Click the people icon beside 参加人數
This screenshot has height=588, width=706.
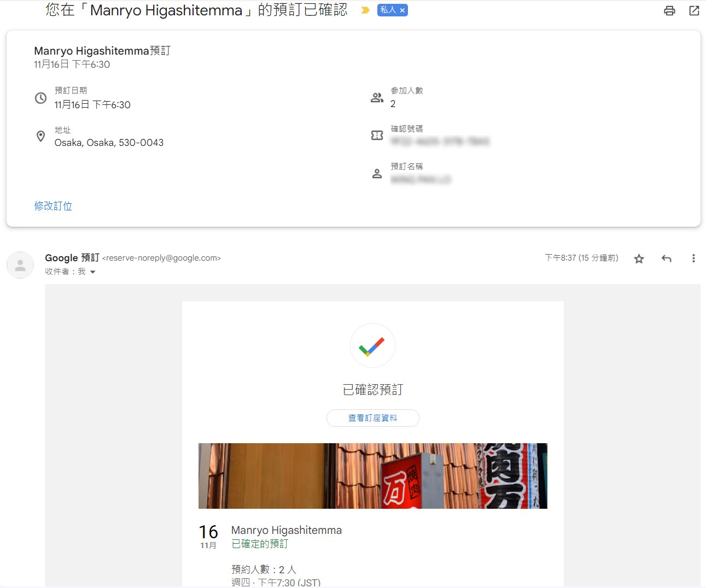(377, 98)
